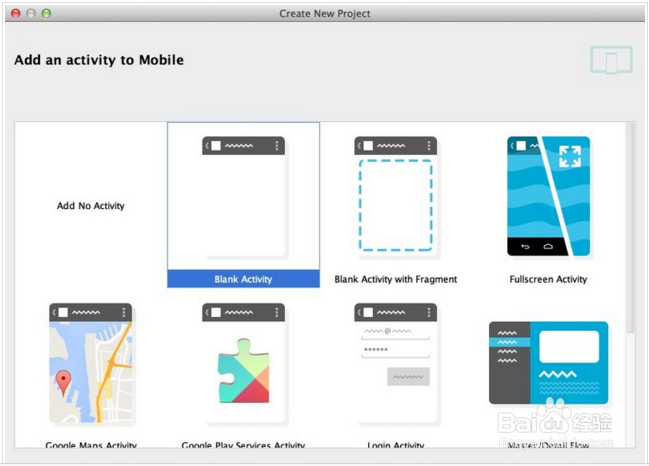The image size is (649, 466).
Task: Click the Blank Activity label
Action: (243, 279)
